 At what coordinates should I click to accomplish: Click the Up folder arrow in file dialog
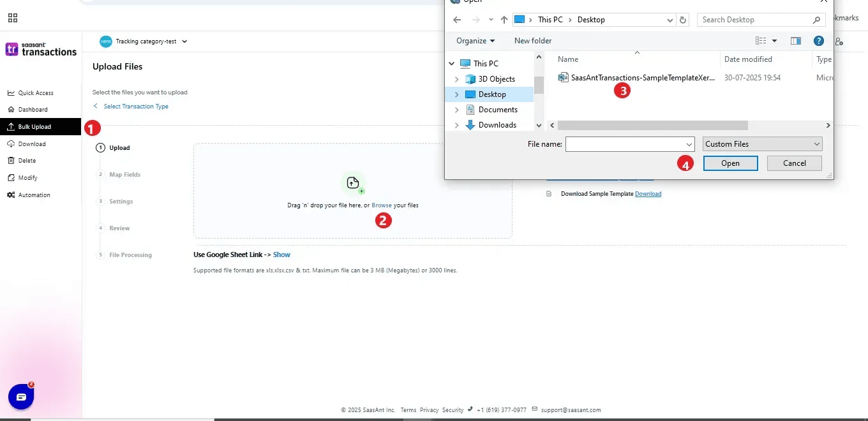tap(504, 20)
